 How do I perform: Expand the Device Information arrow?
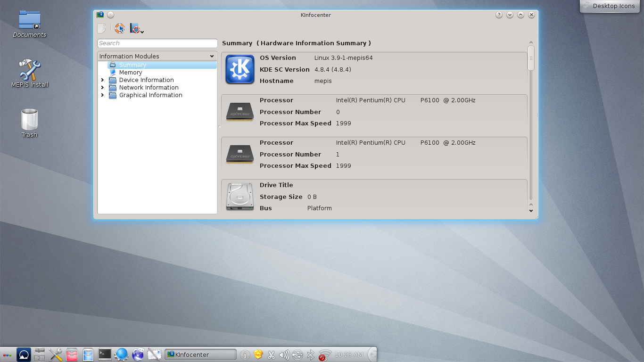[x=102, y=80]
